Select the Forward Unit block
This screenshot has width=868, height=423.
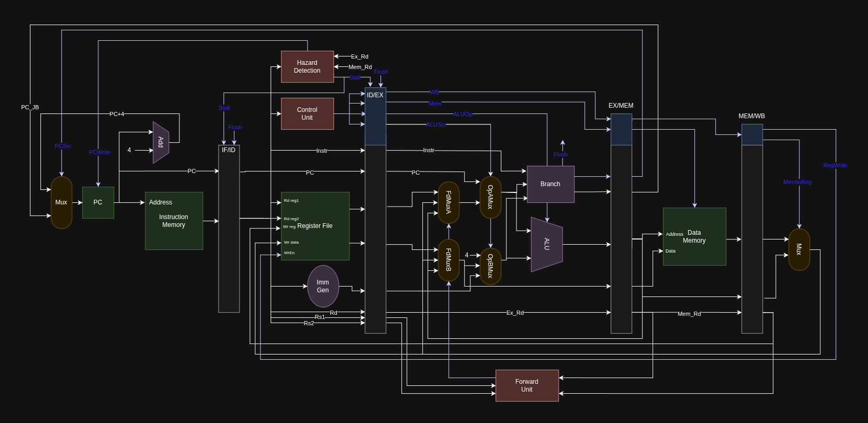click(x=527, y=385)
